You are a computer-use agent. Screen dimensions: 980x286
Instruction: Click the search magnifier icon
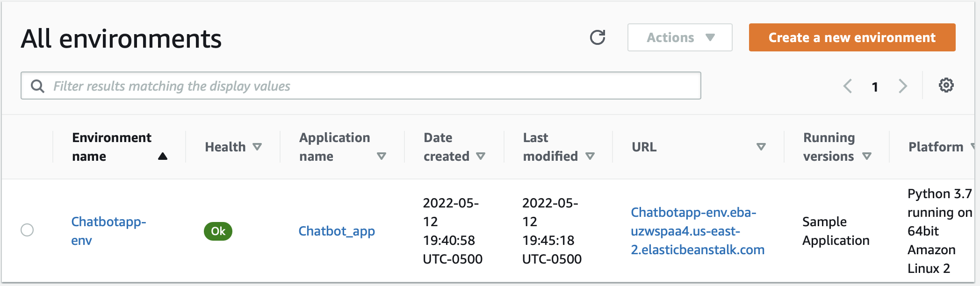(37, 86)
